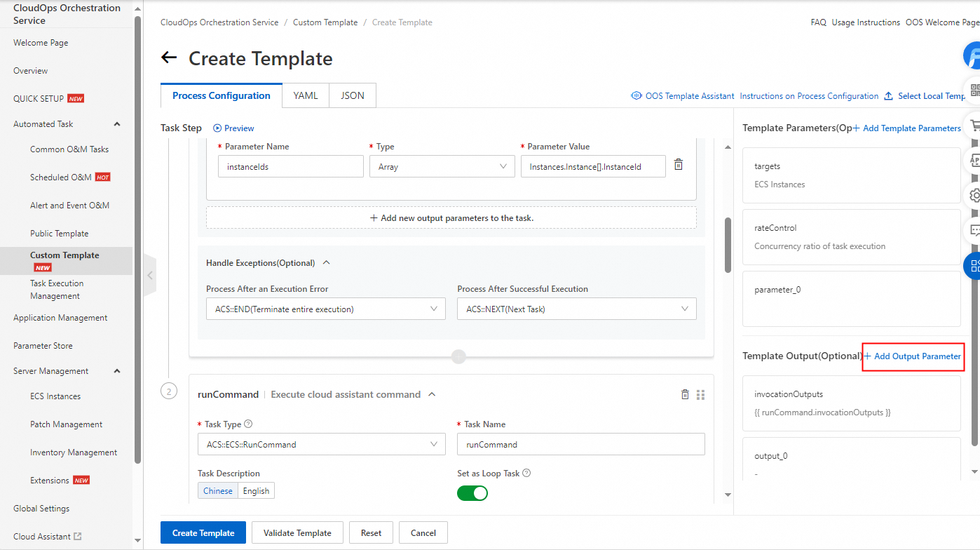Click the plus icon for Add Template Parameters
The image size is (980, 550).
pos(857,128)
